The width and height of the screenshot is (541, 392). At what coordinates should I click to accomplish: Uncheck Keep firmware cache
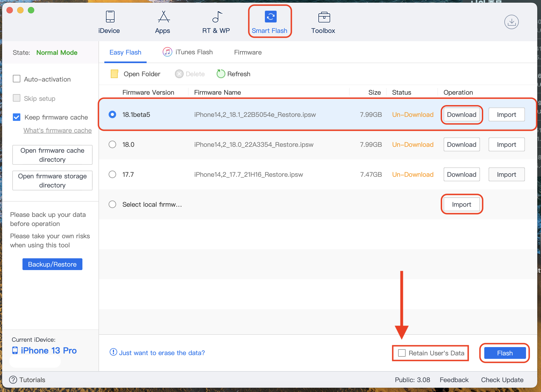tap(17, 117)
